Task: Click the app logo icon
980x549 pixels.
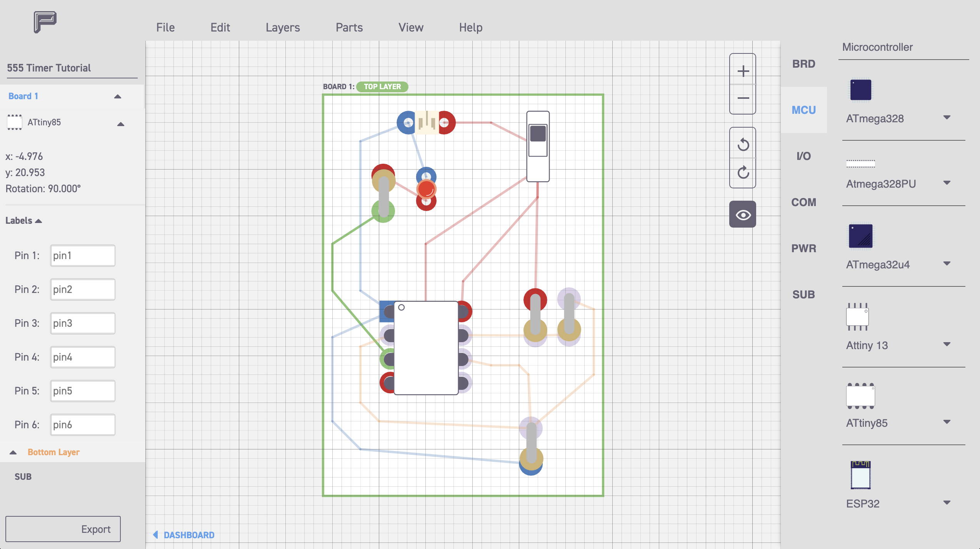Action: [45, 22]
